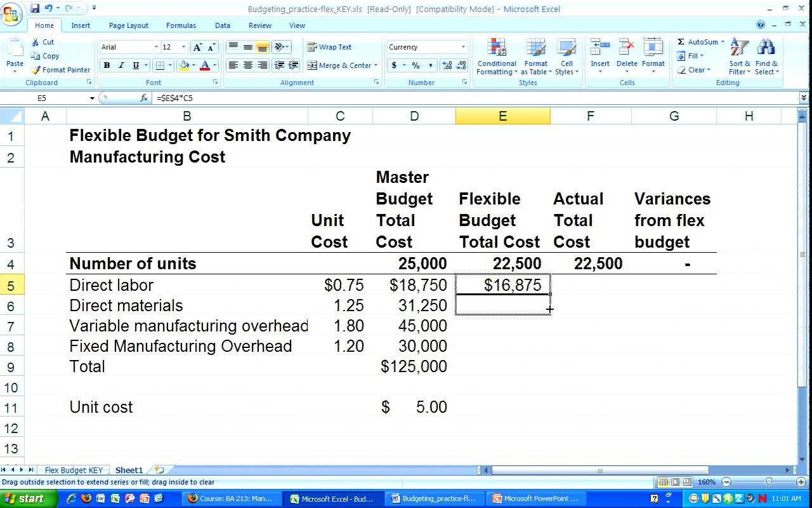Screen dimensions: 812x508
Task: Expand the Name Box dropdown arrow
Action: coord(92,98)
